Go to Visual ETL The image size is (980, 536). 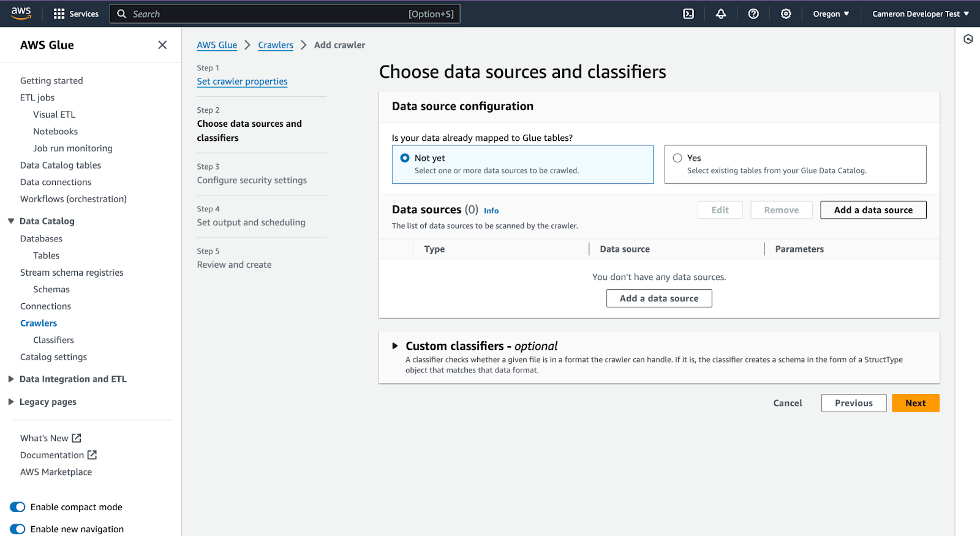pyautogui.click(x=54, y=115)
